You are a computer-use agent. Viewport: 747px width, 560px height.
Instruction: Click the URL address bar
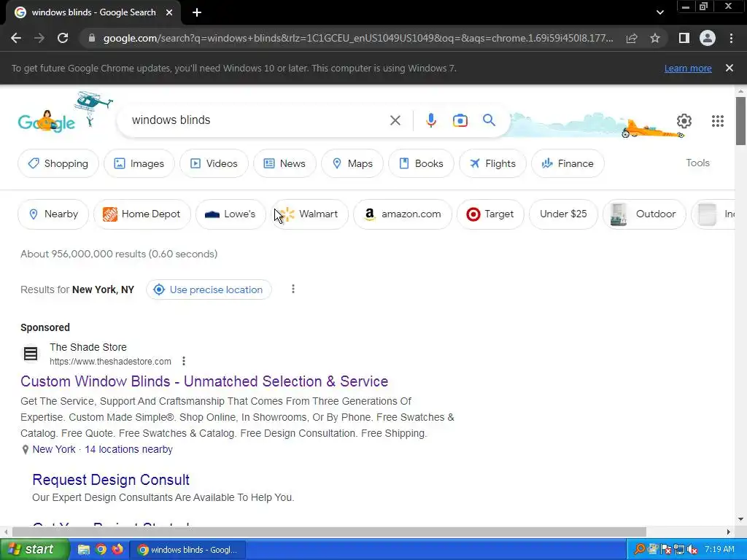[x=358, y=38]
